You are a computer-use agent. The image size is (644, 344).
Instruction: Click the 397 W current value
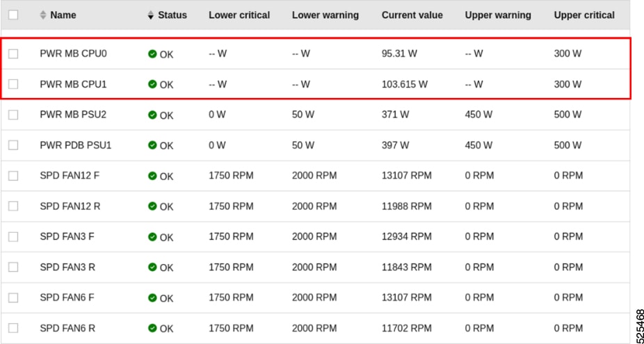(395, 145)
